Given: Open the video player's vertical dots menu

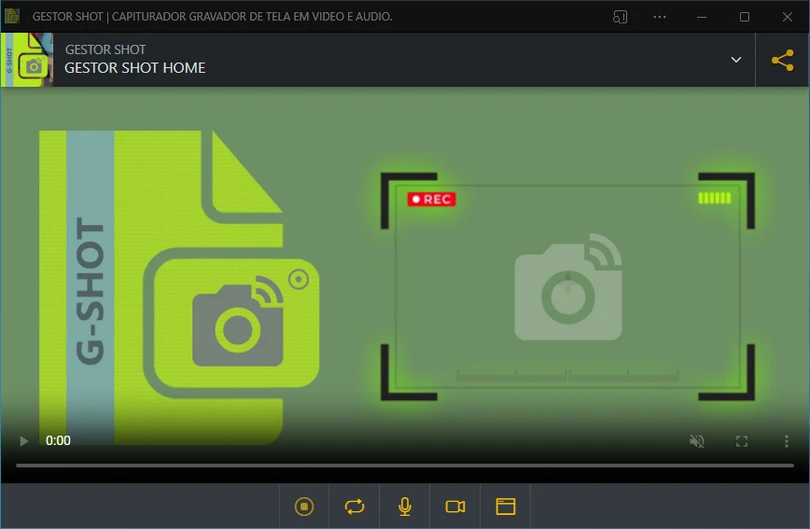Looking at the screenshot, I should (787, 441).
